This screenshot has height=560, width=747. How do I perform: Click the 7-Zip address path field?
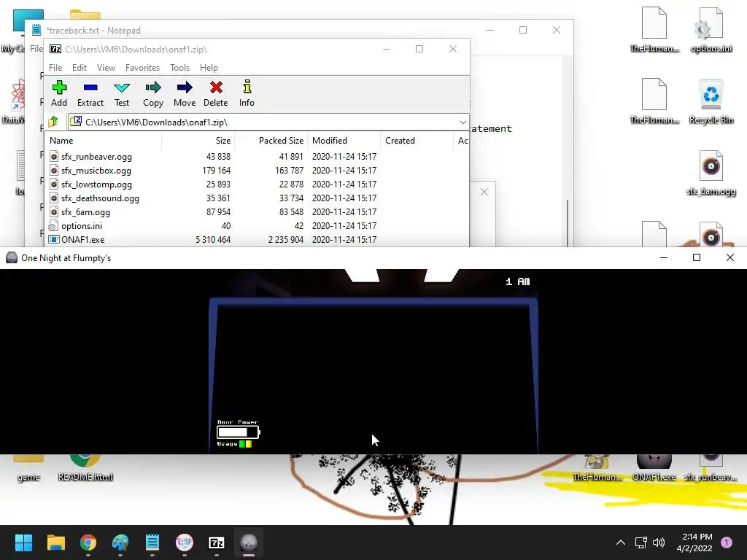coord(268,122)
